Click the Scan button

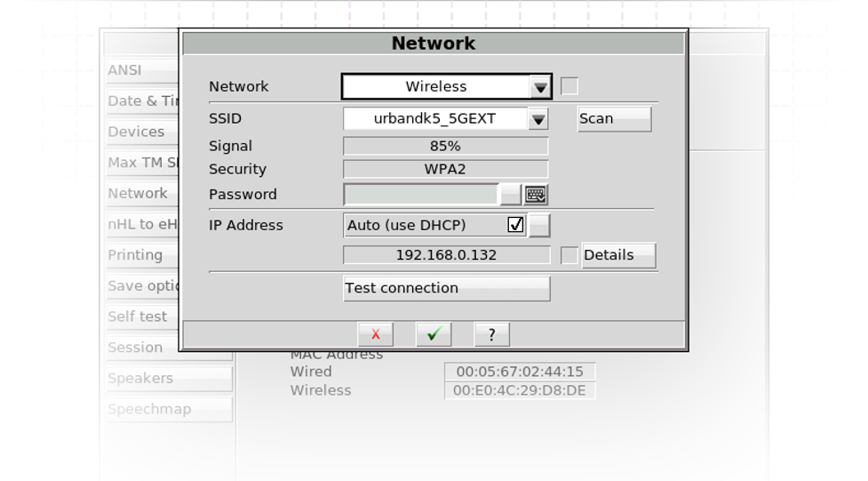(x=615, y=118)
